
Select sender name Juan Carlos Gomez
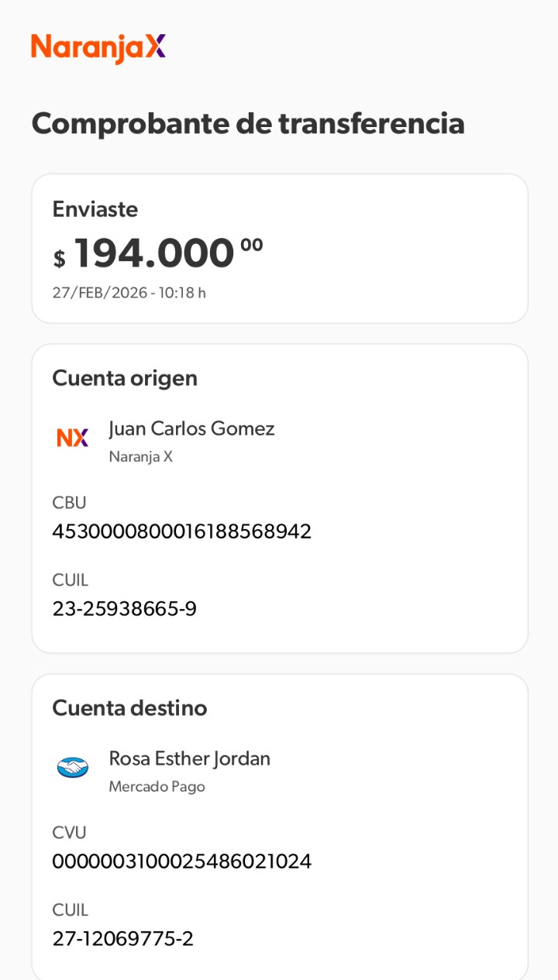pyautogui.click(x=191, y=428)
